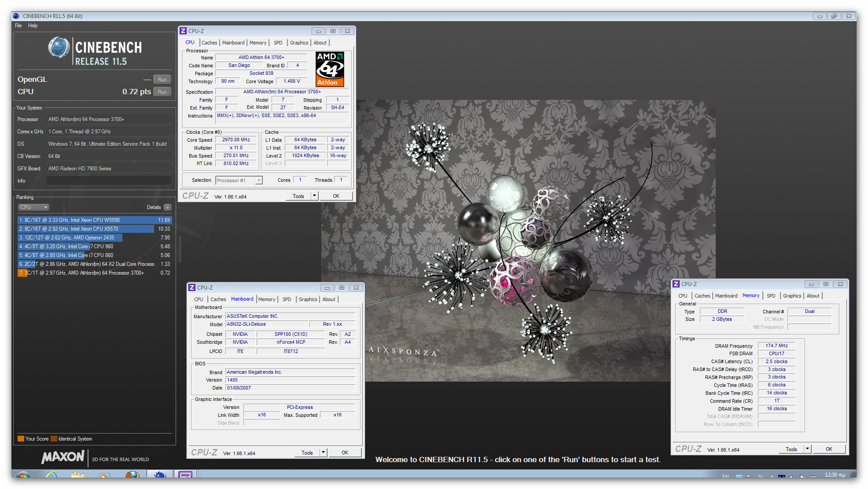Viewport: 868px width, 489px height.
Task: Open Internet Explorer from the taskbar
Action: pos(51,475)
